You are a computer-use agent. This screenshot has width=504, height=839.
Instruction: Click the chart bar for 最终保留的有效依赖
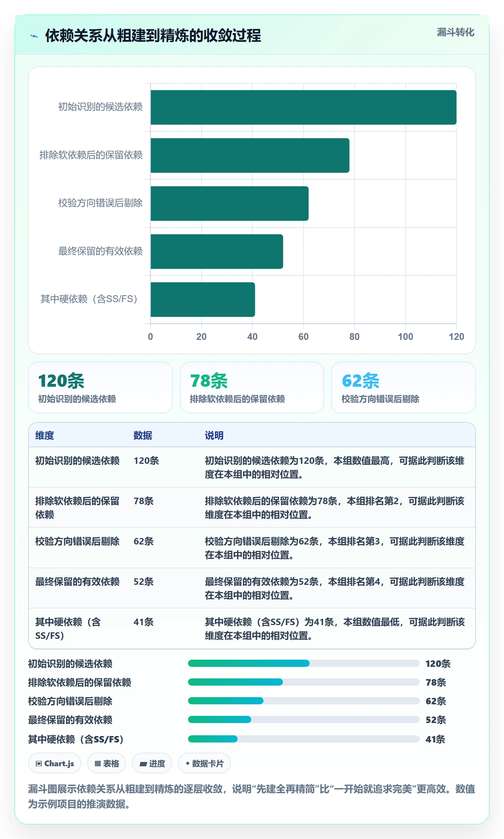(x=217, y=251)
